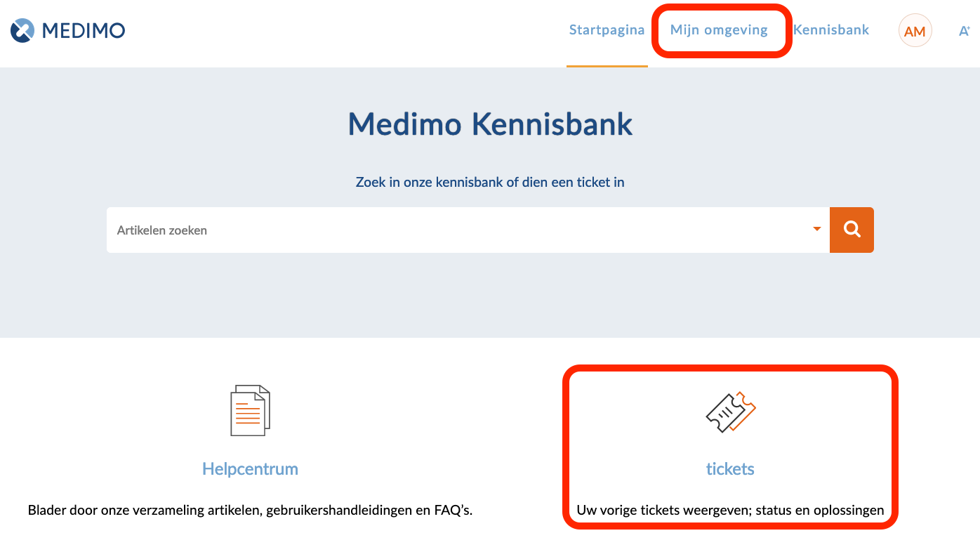Viewport: 980px width, 552px height.
Task: Open the Mijn omgeving tab
Action: click(719, 30)
